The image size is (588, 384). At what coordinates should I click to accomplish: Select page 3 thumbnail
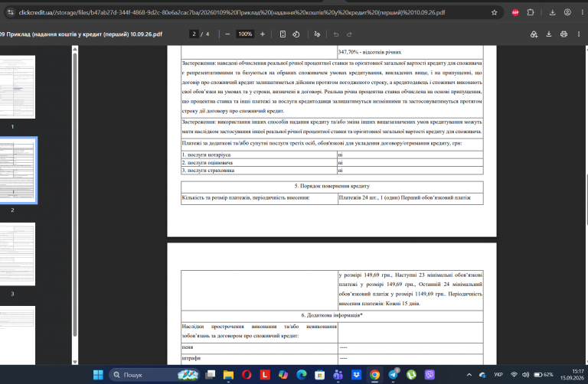click(17, 254)
